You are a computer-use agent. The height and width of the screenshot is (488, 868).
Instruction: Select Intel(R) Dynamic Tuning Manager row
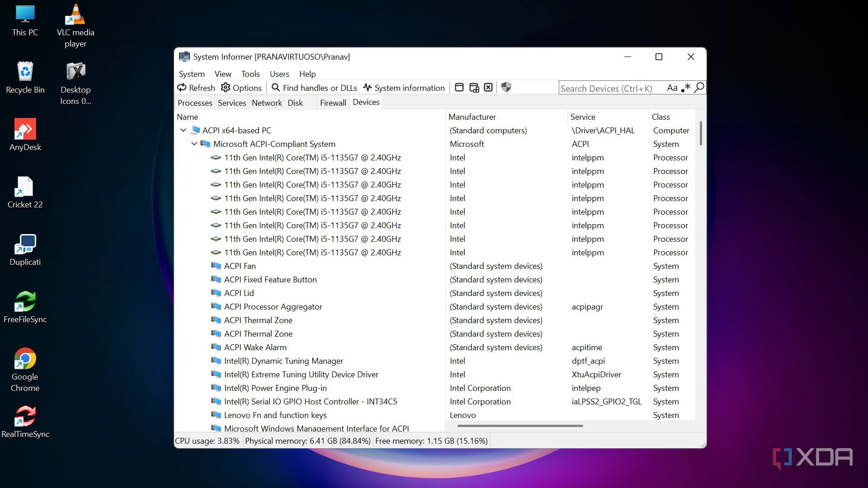(435, 361)
